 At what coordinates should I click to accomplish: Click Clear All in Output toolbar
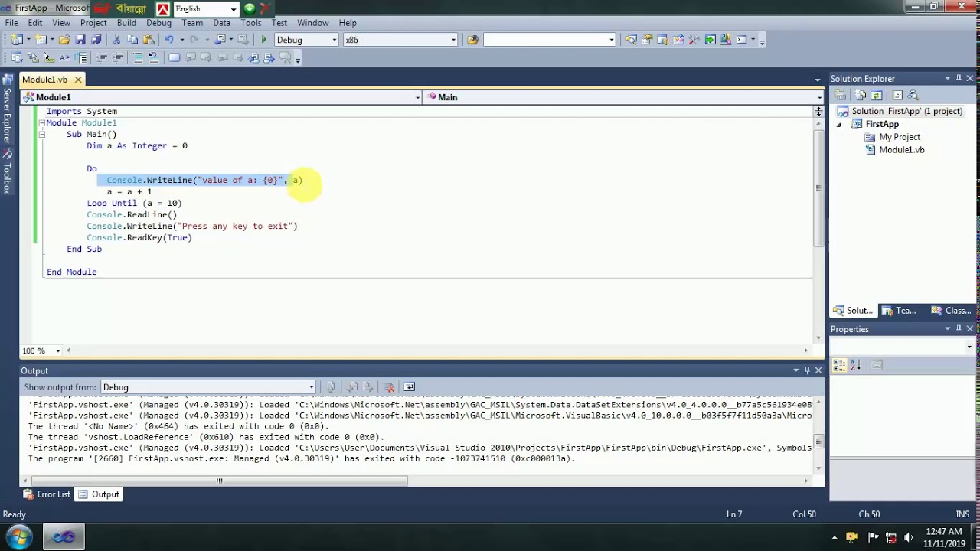(389, 387)
